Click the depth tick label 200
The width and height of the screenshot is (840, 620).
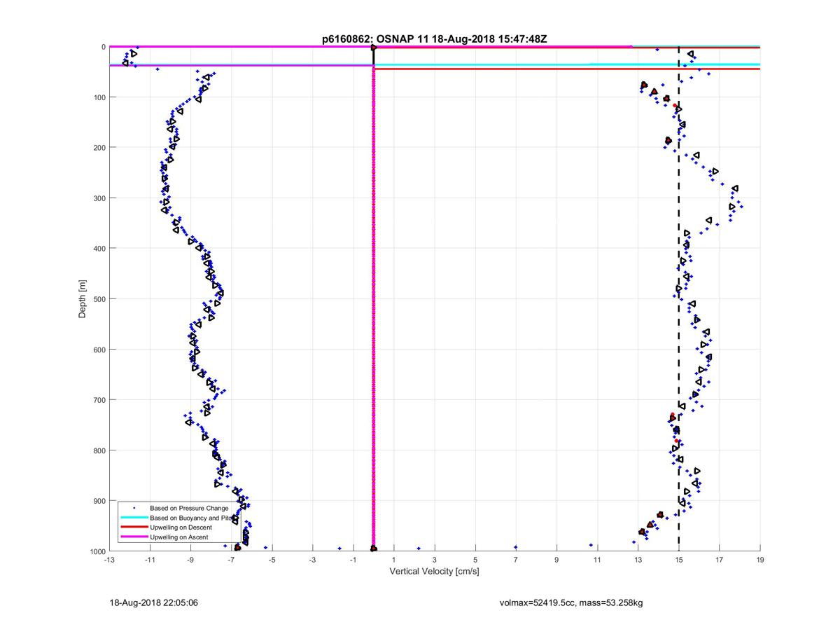[99, 148]
